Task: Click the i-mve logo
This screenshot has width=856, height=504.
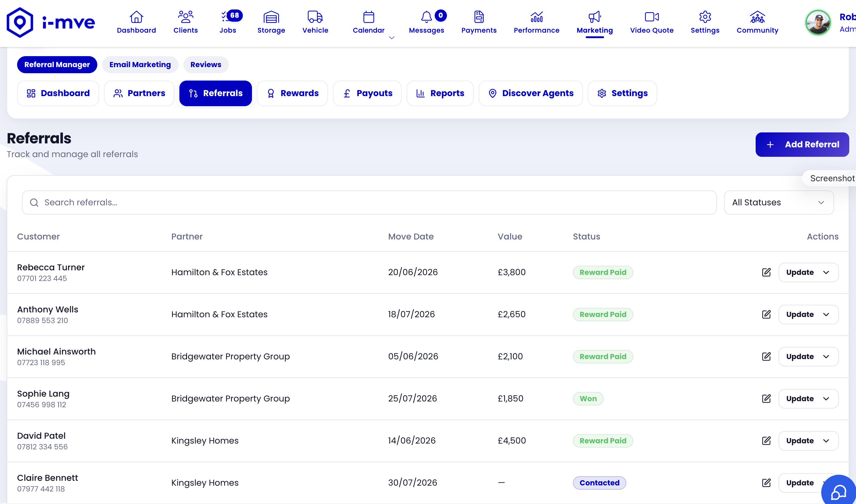Action: coord(51,22)
